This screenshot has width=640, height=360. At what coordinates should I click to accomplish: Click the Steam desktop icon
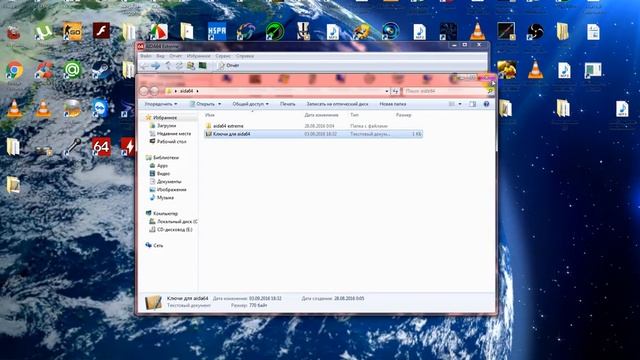pos(101,70)
